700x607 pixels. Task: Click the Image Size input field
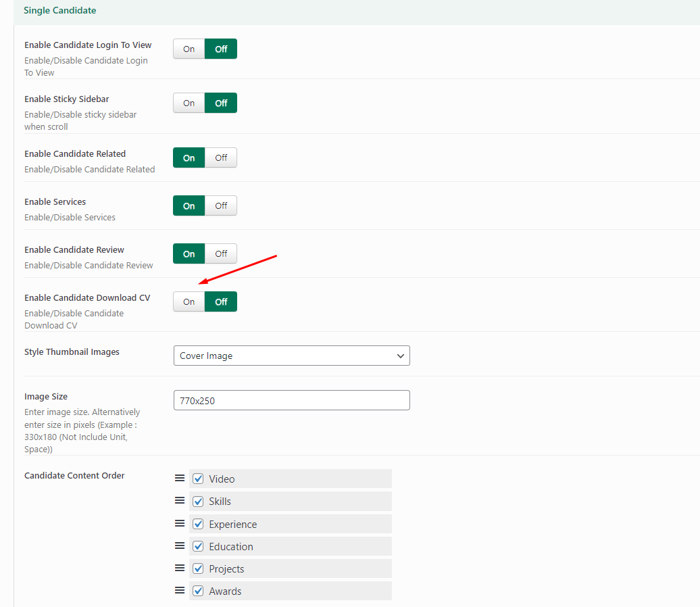[291, 400]
